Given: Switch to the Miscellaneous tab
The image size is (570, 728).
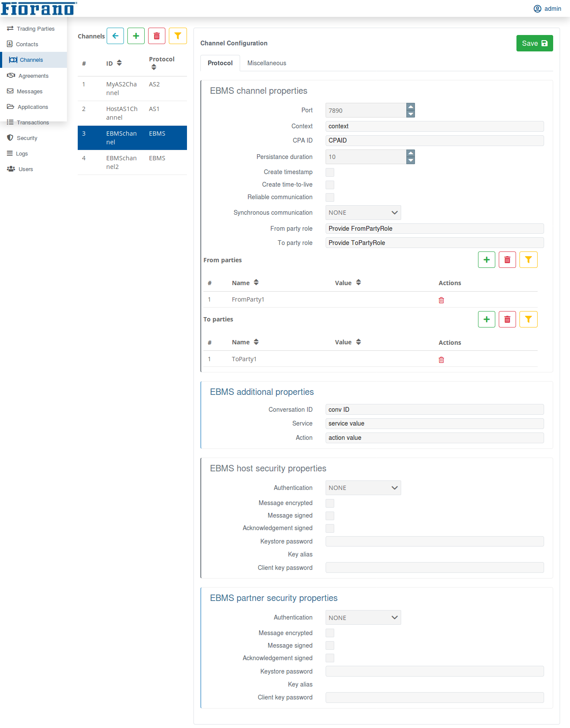Looking at the screenshot, I should [x=266, y=63].
